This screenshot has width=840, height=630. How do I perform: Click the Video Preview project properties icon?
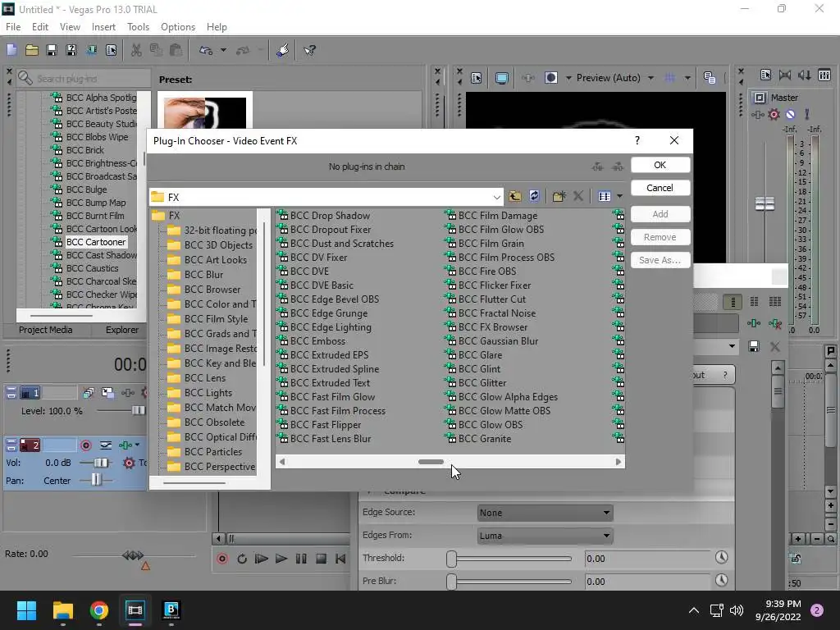(x=477, y=78)
